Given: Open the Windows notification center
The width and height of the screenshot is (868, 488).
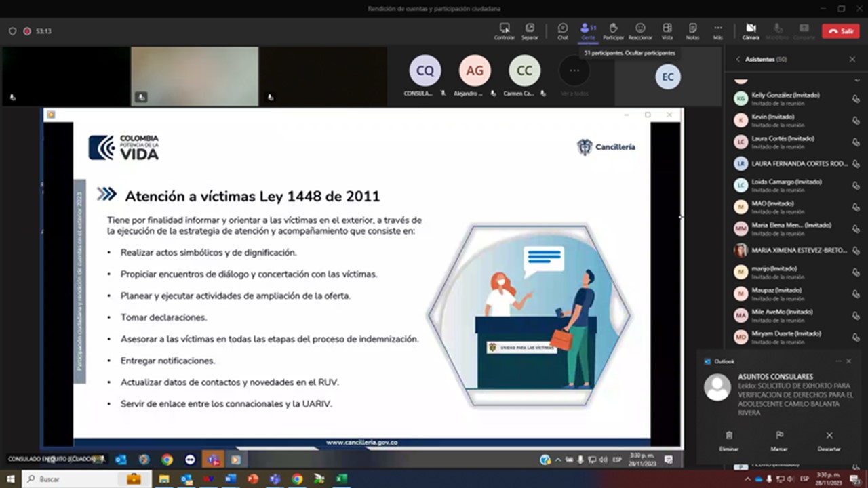Looking at the screenshot, I should [855, 479].
